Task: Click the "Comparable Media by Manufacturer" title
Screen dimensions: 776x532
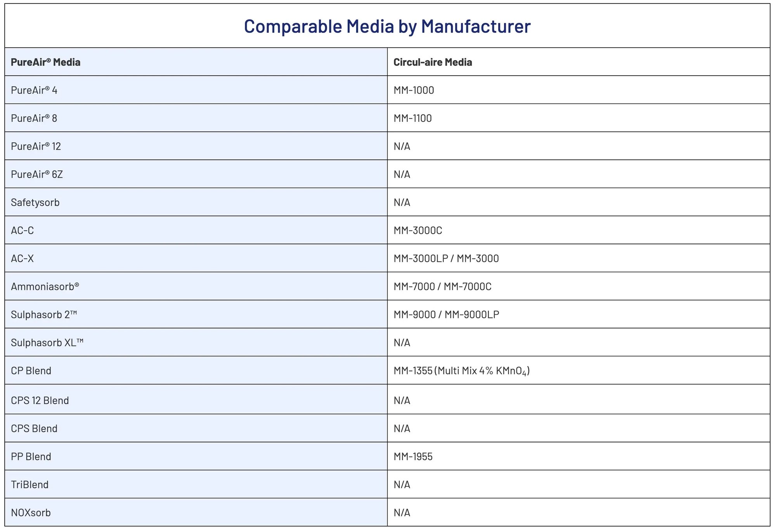Action: 387,26
